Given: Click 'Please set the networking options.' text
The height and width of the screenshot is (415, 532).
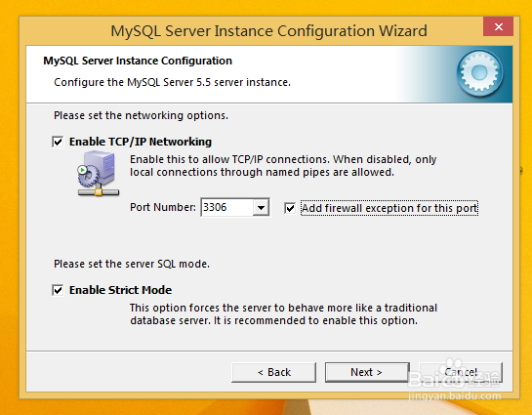Looking at the screenshot, I should click(141, 115).
